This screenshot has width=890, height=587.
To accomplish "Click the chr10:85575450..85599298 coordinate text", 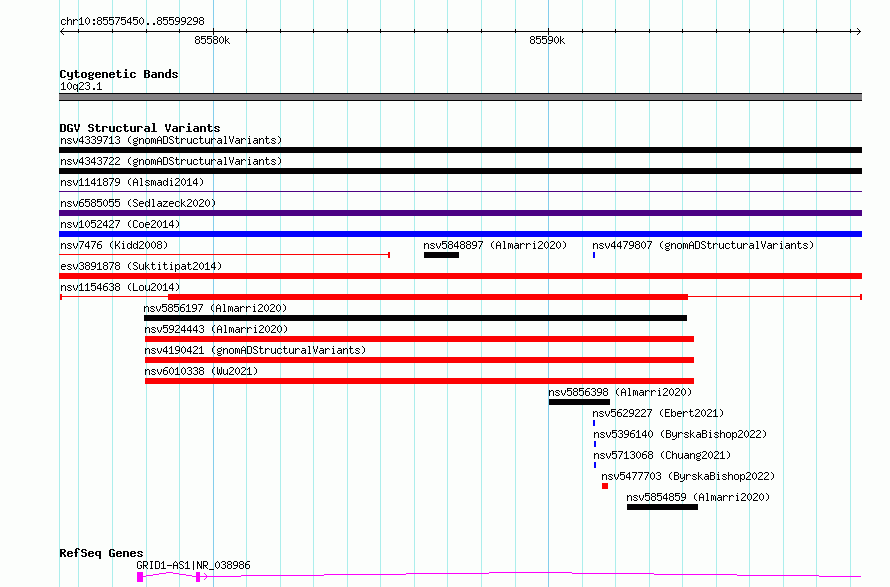I will pos(132,22).
